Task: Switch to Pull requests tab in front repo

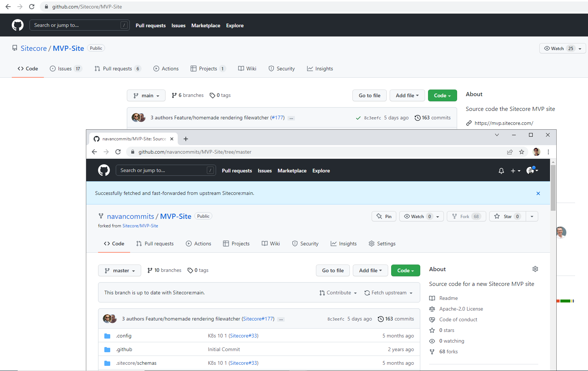Action: [155, 244]
